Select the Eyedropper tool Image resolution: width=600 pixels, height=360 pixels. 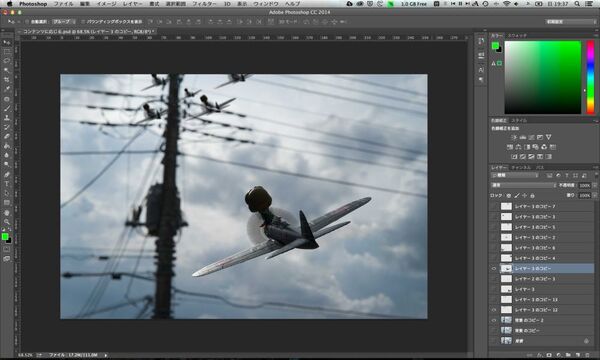7,89
